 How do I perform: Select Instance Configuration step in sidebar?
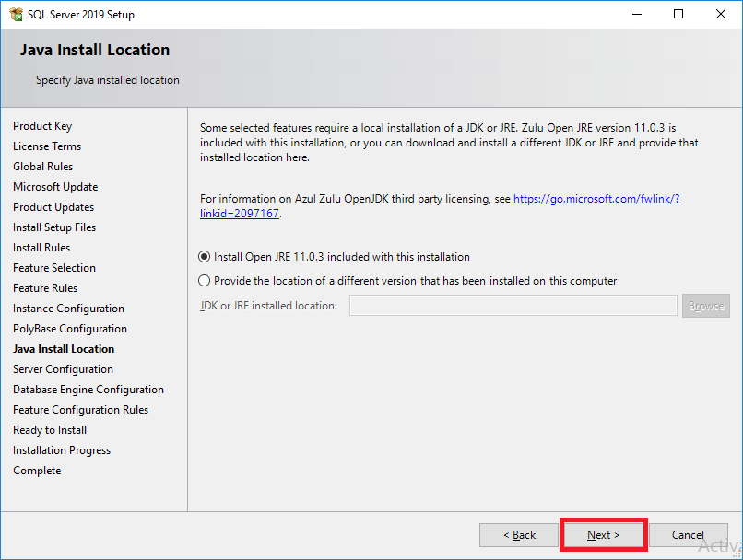[69, 309]
